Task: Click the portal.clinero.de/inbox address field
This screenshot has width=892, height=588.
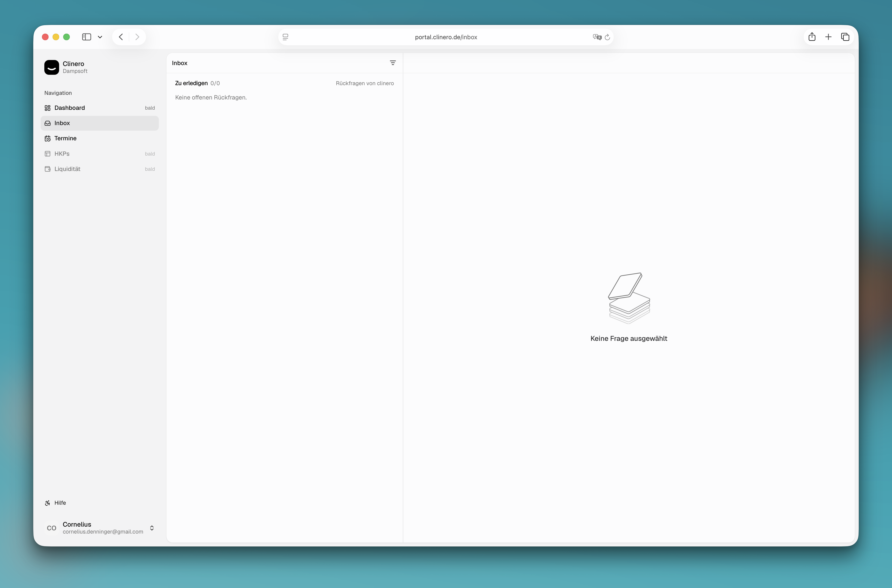Action: 446,37
